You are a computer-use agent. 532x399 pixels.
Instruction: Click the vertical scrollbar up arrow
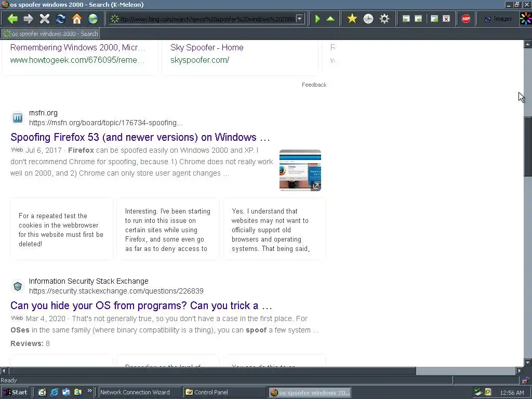pos(528,44)
